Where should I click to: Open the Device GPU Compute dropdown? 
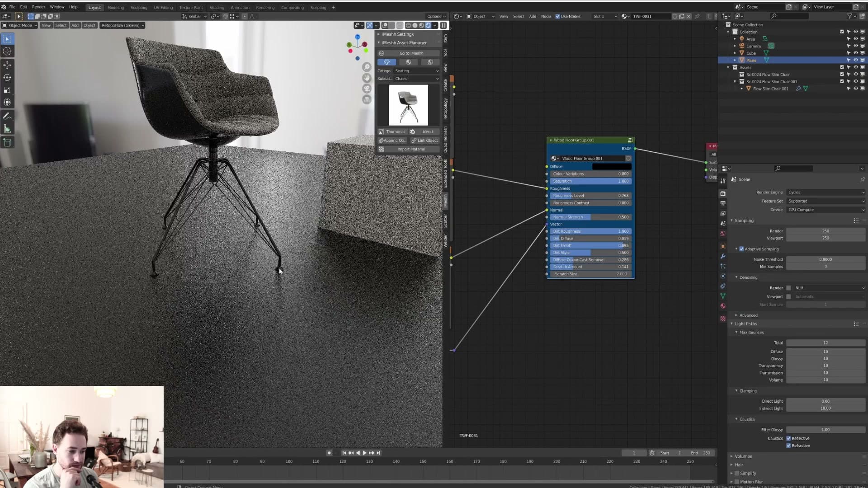pos(826,210)
